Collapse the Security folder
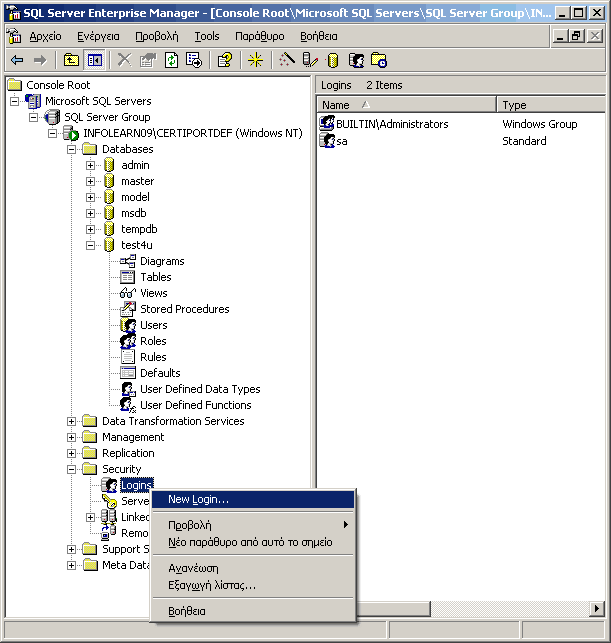Viewport: 611px width, 643px height. pyautogui.click(x=71, y=469)
